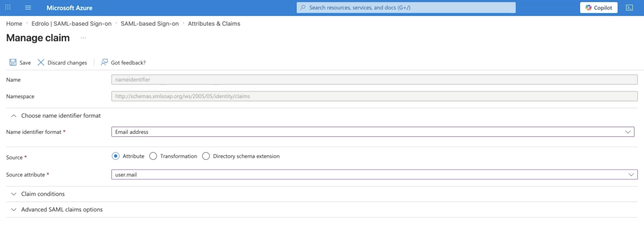Open the Name identifier format dropdown
Screen dimensions: 644x229
point(373,132)
